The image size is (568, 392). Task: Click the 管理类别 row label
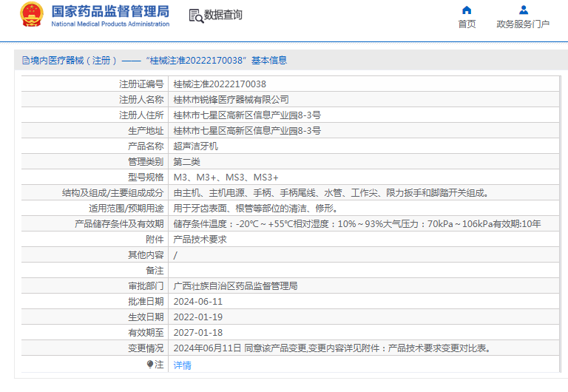pyautogui.click(x=146, y=162)
